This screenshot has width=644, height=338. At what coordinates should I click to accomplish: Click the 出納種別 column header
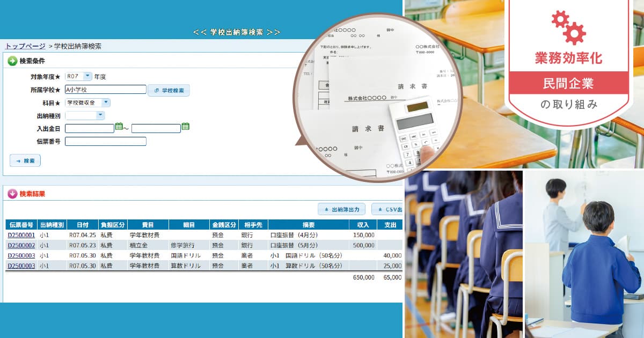coord(52,225)
